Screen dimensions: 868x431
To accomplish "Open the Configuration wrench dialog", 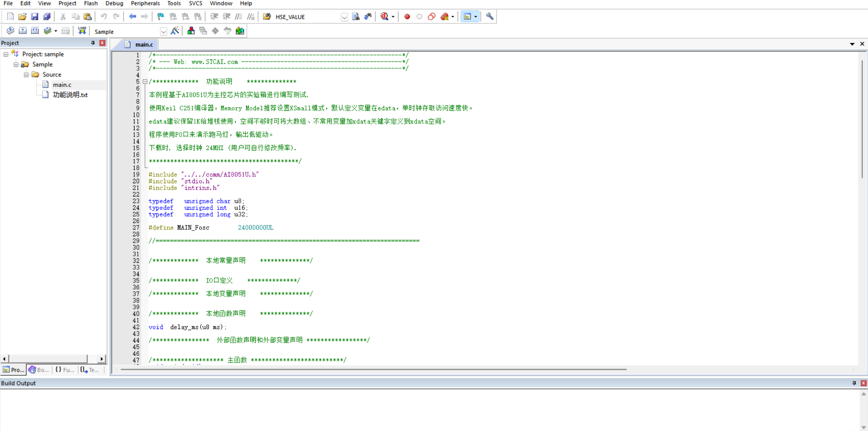I will pos(489,16).
